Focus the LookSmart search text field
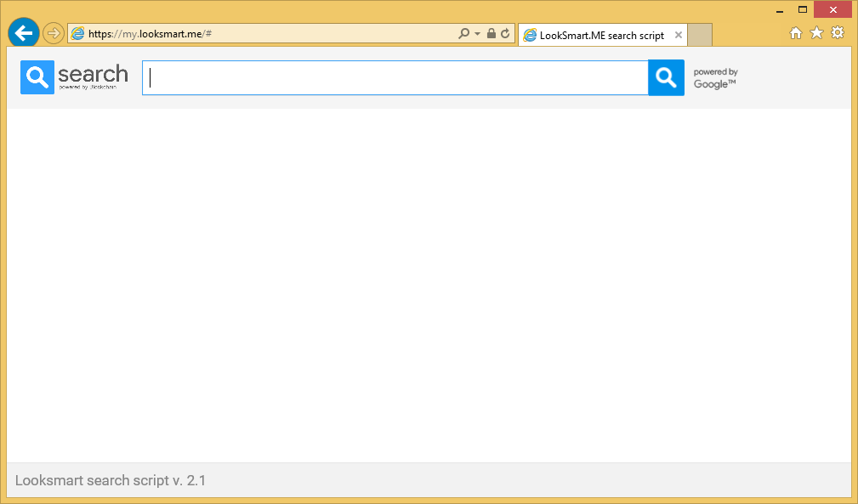The width and height of the screenshot is (858, 504). pyautogui.click(x=395, y=78)
